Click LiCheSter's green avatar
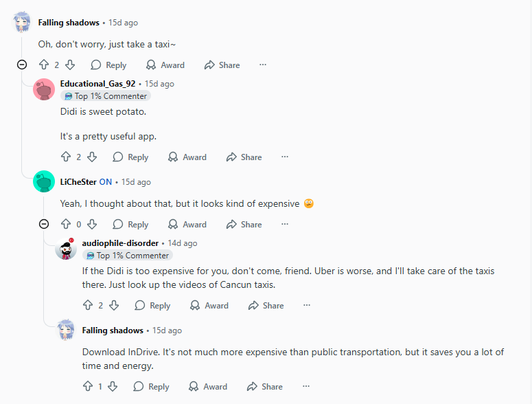532x404 pixels. coord(44,181)
